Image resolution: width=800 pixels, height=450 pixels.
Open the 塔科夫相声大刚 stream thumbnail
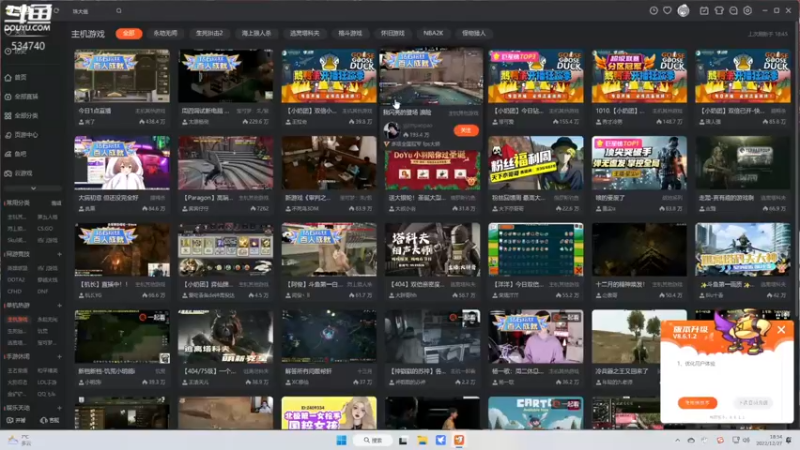pos(432,249)
